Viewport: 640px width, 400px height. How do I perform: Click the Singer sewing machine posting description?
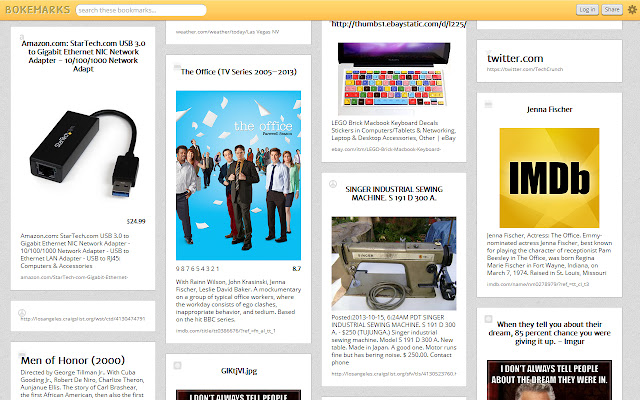(x=394, y=340)
